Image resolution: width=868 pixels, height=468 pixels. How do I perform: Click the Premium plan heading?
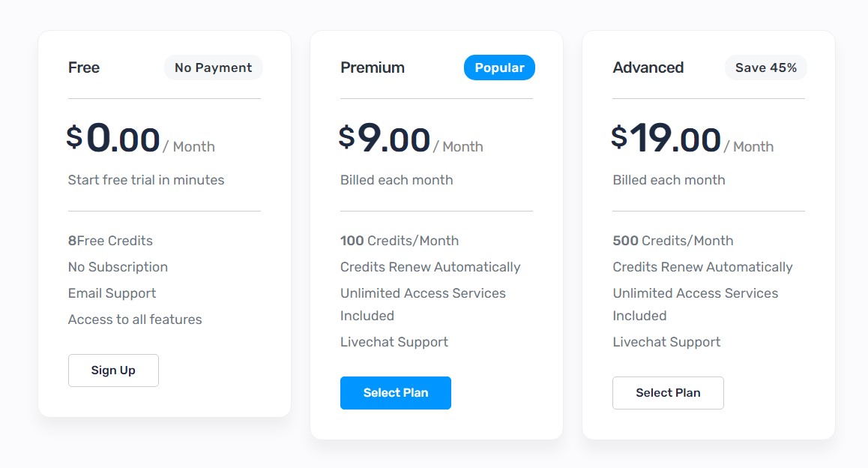point(373,67)
